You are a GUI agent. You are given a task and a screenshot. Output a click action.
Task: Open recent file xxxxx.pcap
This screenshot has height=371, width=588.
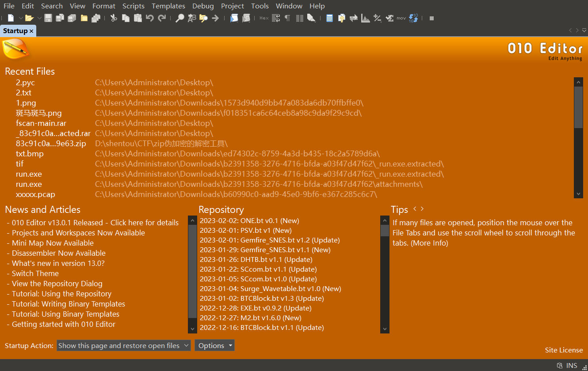[x=35, y=194]
